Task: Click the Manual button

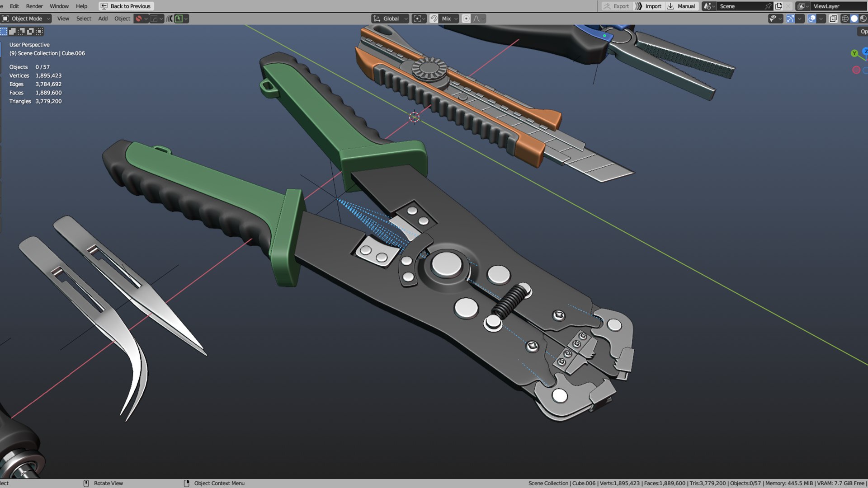Action: (x=681, y=6)
